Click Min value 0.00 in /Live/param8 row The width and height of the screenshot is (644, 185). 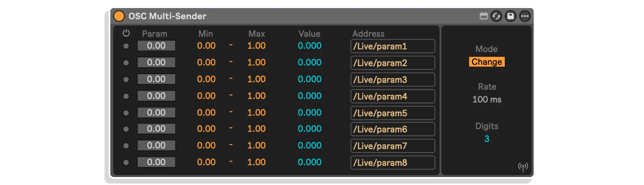coord(206,162)
